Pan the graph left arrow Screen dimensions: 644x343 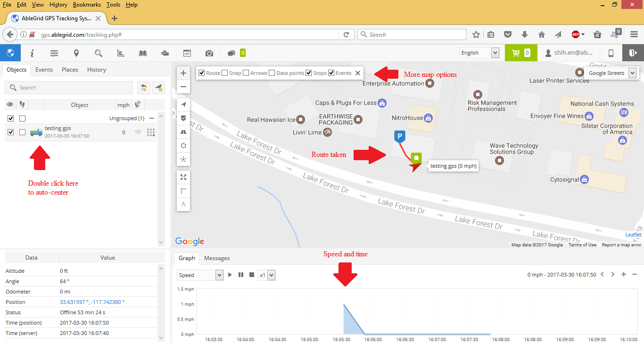coord(602,274)
